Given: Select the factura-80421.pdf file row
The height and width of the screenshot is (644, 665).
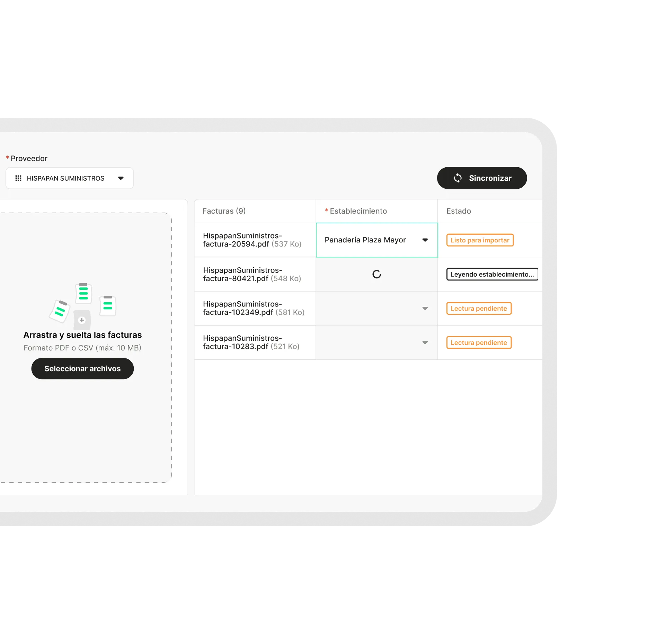Looking at the screenshot, I should [252, 274].
